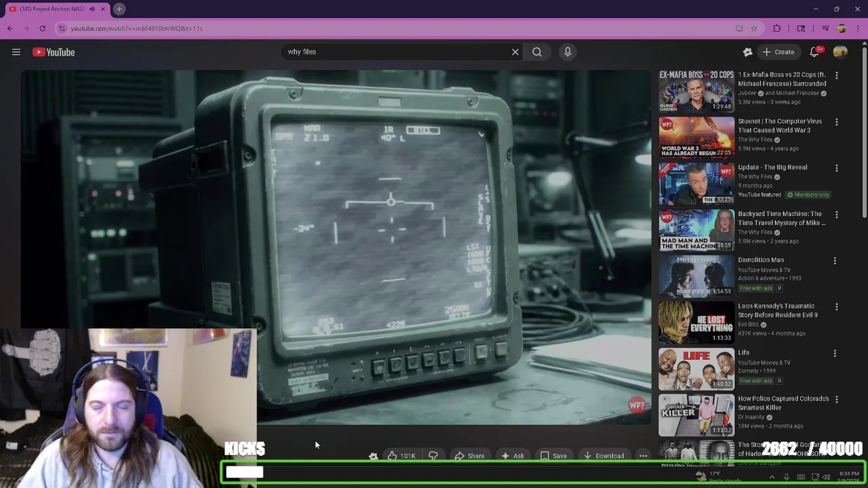Share the current video
Image resolution: width=868 pixels, height=488 pixels.
(x=469, y=455)
